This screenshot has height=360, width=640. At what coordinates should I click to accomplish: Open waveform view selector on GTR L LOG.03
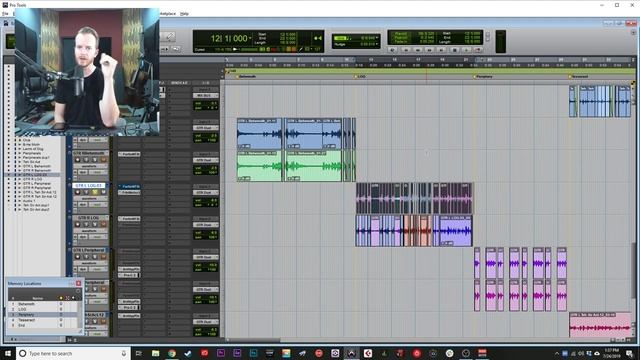coord(90,198)
